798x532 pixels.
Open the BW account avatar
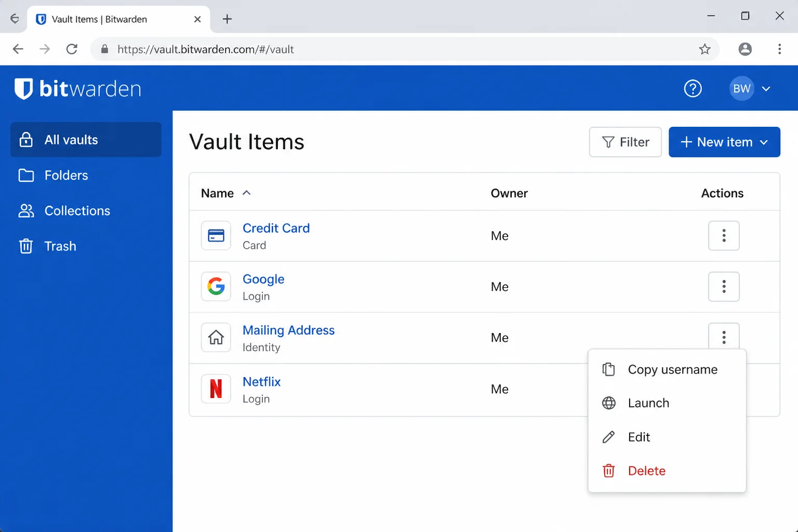(741, 89)
